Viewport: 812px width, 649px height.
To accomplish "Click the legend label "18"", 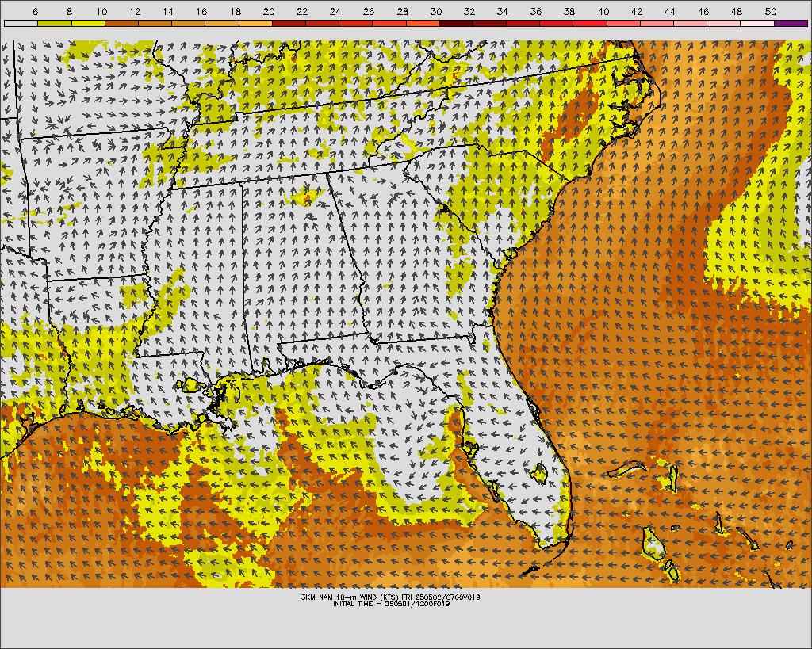I will tap(235, 11).
